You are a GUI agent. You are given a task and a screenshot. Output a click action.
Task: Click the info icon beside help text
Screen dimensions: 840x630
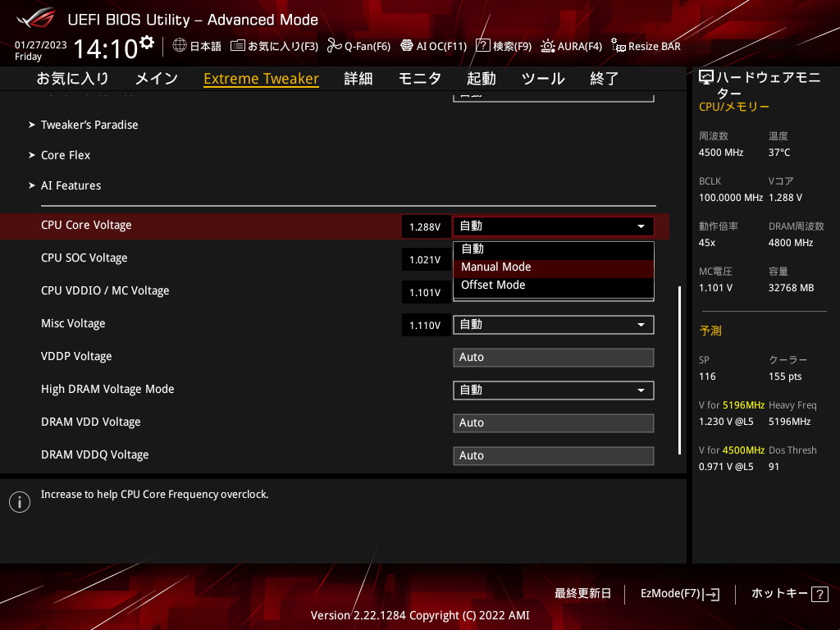[x=20, y=502]
